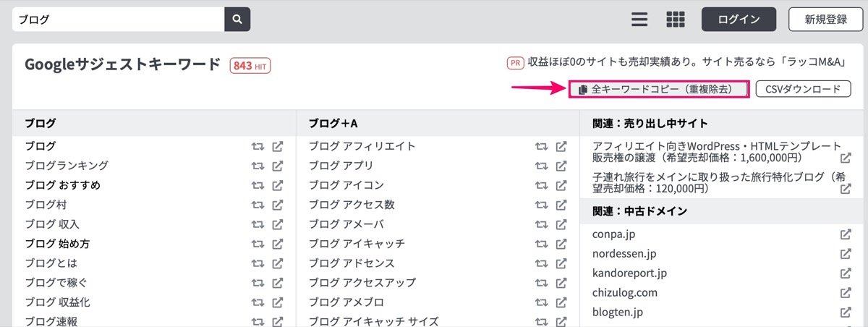Re-search icon for ブログ アクセスアップ
Screen dimensions: 868x327
(541, 283)
